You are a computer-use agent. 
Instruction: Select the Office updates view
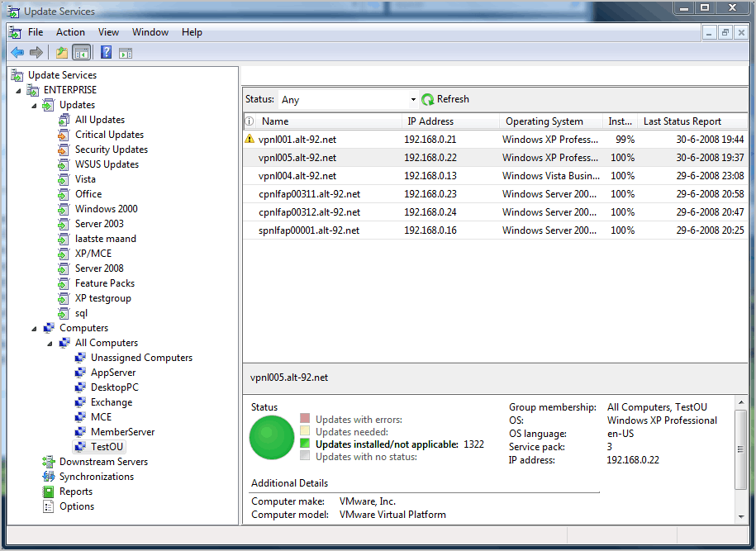click(88, 194)
